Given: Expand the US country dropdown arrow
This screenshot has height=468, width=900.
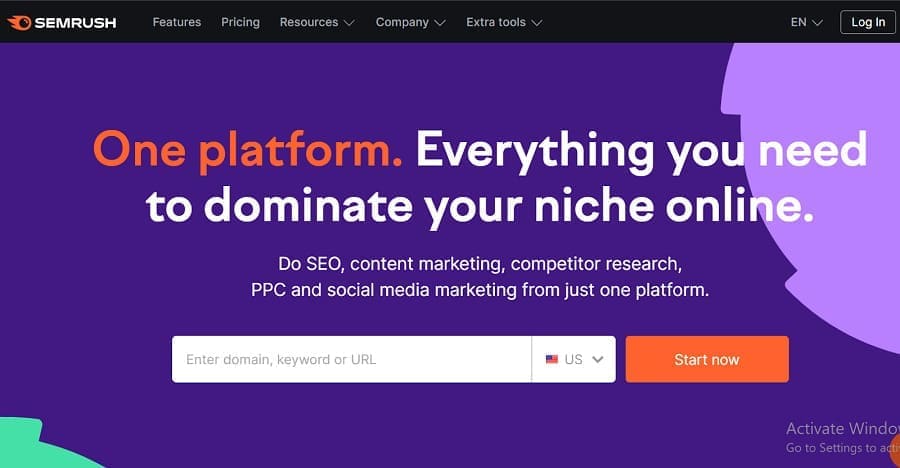Looking at the screenshot, I should (598, 359).
